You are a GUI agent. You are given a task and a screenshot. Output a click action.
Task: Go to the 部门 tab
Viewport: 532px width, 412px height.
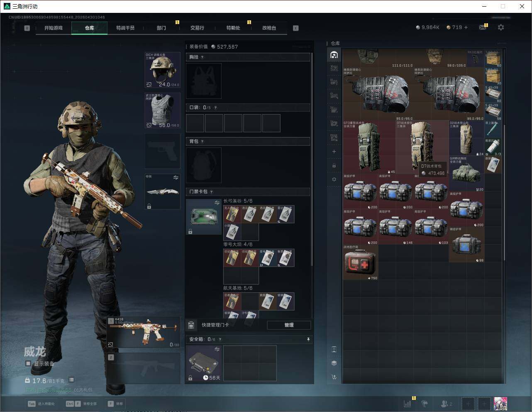coord(161,28)
